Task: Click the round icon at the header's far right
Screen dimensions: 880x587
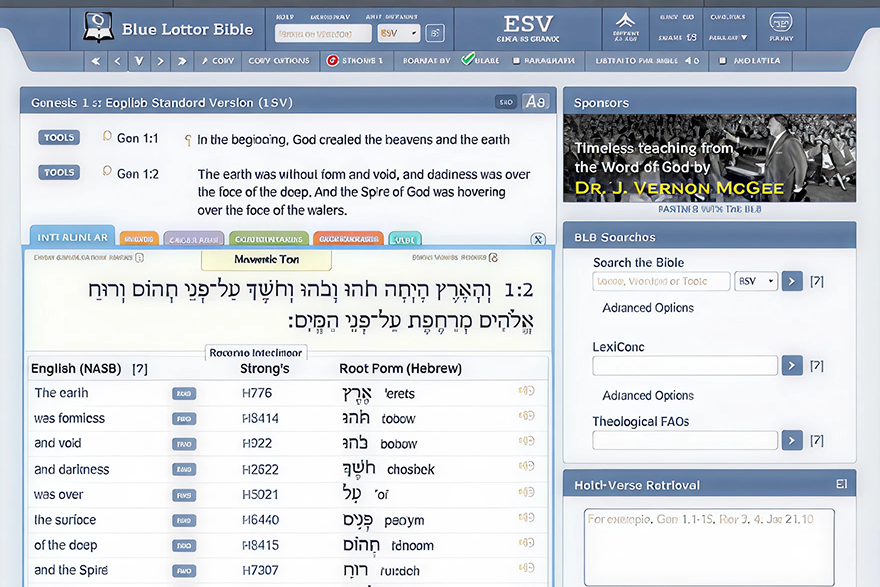Action: [781, 22]
